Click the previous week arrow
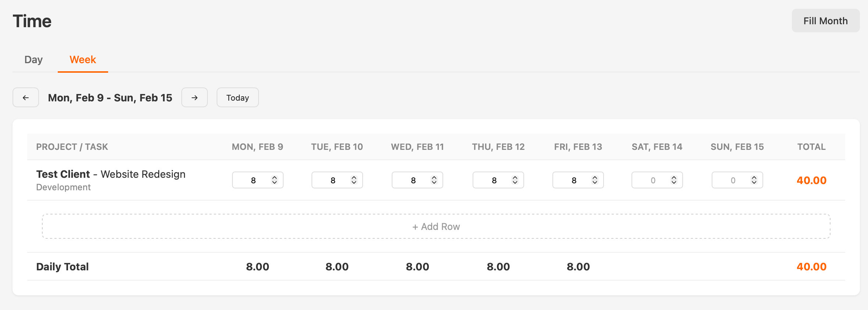 [25, 97]
